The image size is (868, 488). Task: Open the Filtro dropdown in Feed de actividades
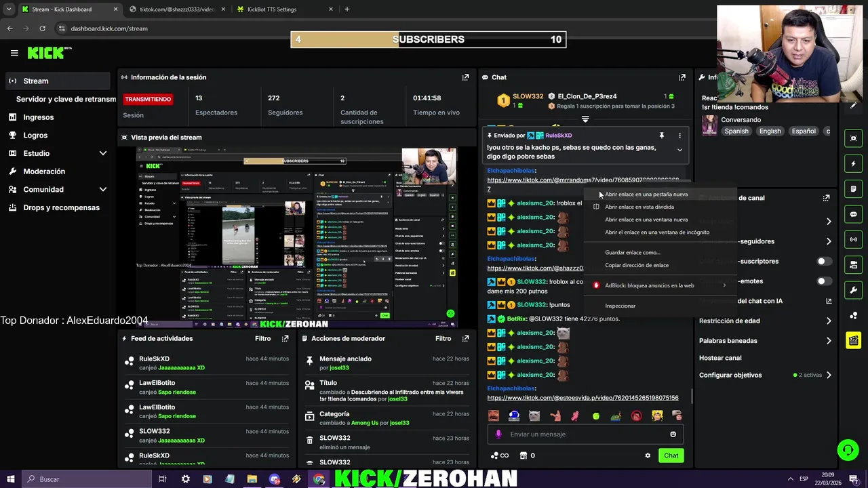(263, 338)
